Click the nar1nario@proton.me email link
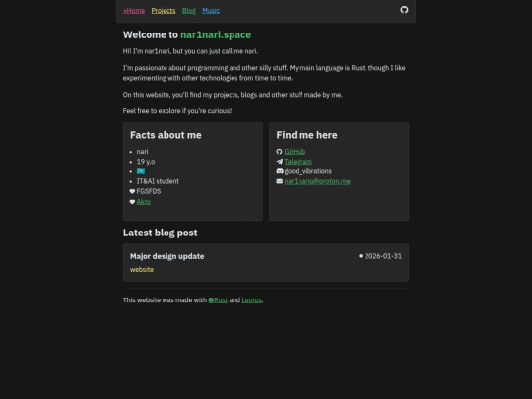The image size is (532, 399). 317,181
